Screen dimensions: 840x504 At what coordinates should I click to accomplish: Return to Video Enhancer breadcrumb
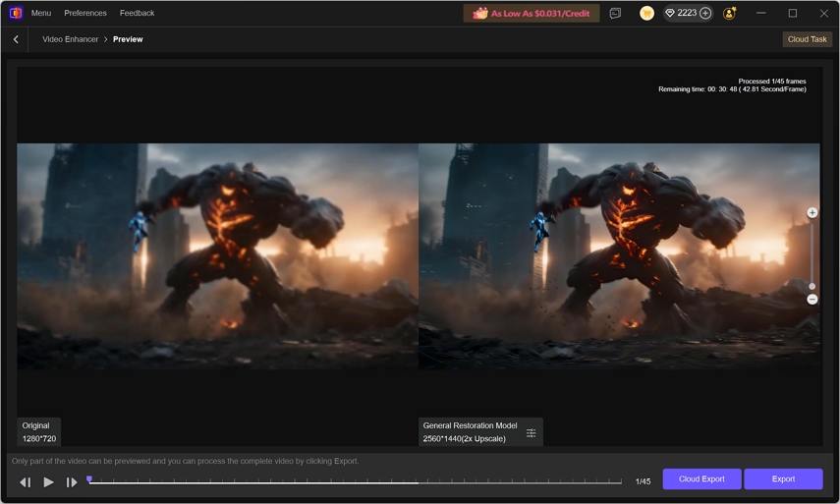click(70, 39)
